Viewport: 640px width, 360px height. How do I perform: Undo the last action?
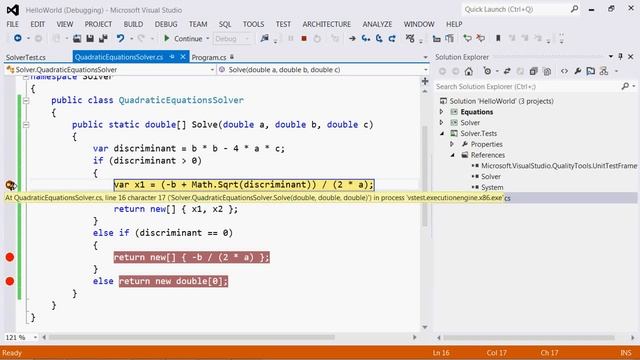(x=120, y=38)
